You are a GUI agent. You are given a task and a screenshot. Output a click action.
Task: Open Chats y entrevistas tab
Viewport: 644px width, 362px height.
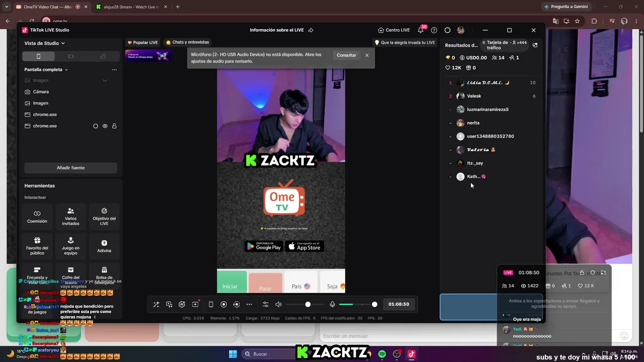pos(187,42)
